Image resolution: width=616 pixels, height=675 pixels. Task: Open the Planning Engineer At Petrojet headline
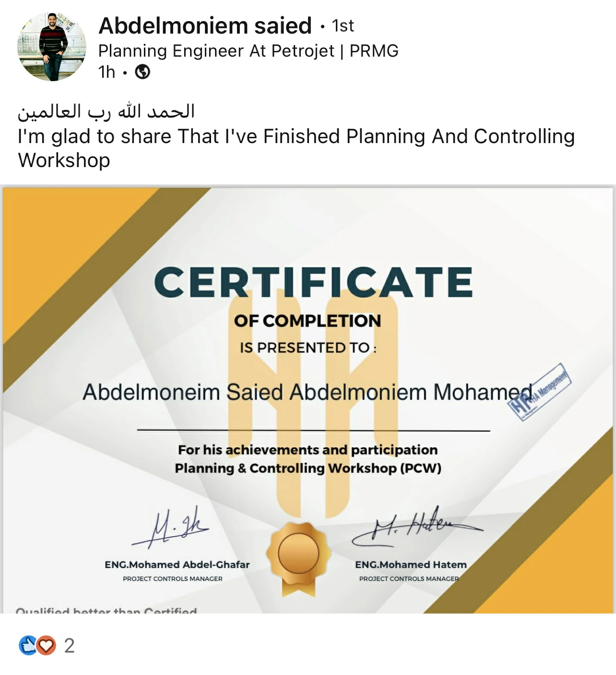(x=248, y=51)
